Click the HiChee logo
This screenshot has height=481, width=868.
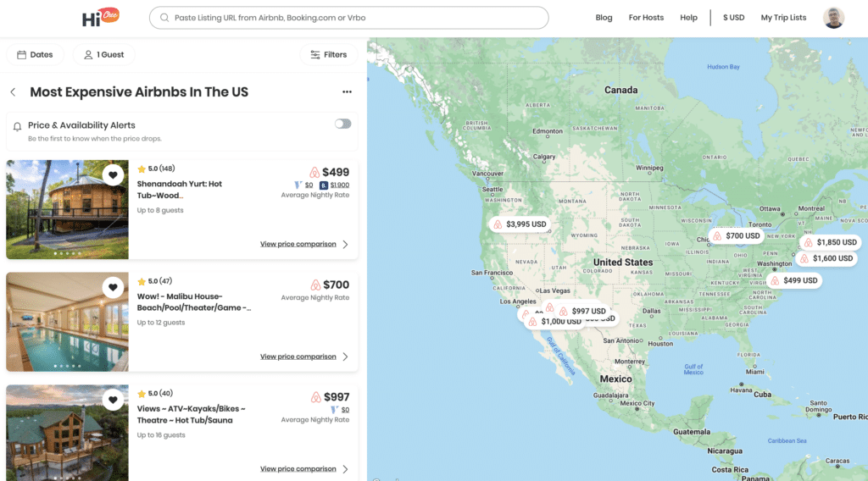tap(100, 17)
